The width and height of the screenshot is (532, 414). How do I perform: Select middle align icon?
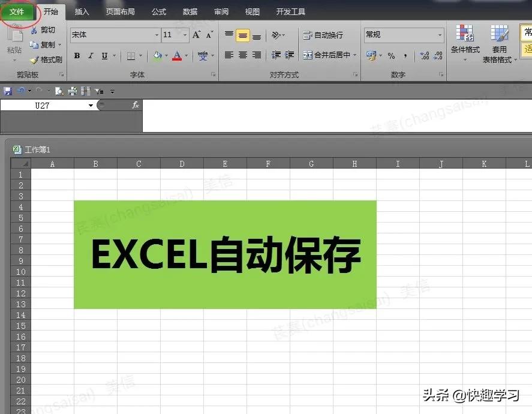coord(242,35)
